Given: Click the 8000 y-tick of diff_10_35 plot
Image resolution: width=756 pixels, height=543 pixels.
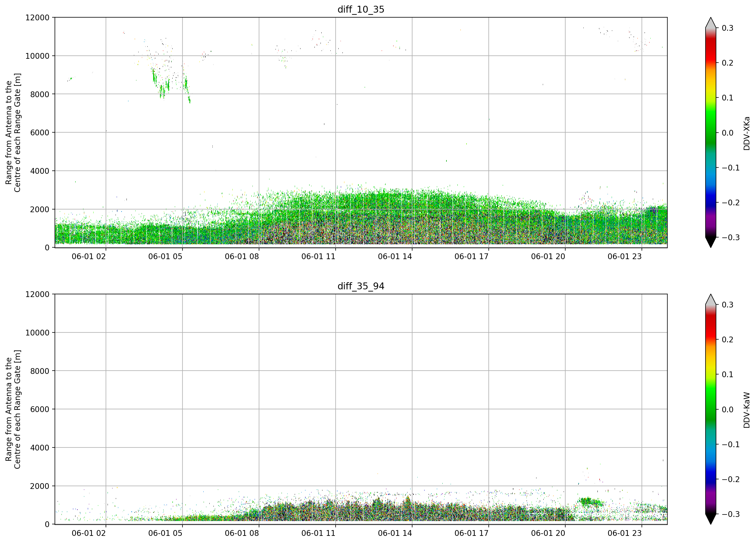Looking at the screenshot, I should coord(40,94).
